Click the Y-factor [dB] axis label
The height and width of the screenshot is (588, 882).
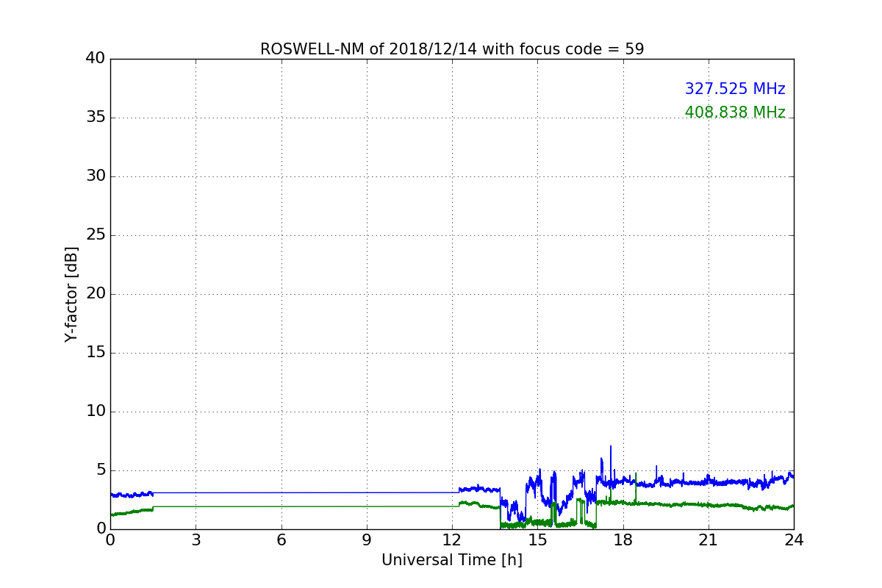click(x=71, y=294)
